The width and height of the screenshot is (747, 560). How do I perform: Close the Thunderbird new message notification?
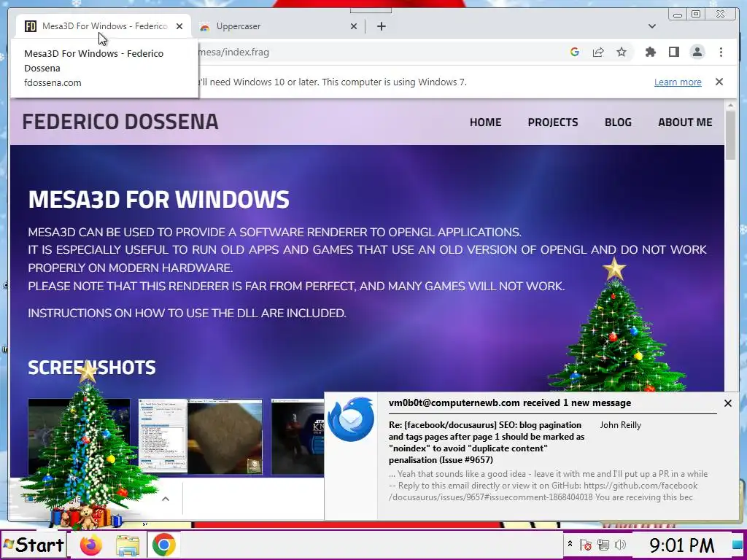click(728, 403)
